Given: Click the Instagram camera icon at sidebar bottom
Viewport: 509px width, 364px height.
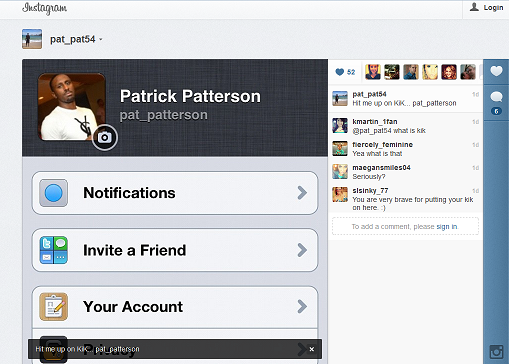Looking at the screenshot, I should coord(496,352).
